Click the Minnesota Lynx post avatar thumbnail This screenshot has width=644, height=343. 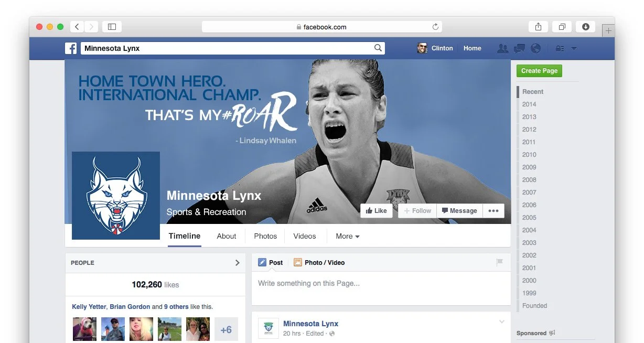tap(268, 328)
